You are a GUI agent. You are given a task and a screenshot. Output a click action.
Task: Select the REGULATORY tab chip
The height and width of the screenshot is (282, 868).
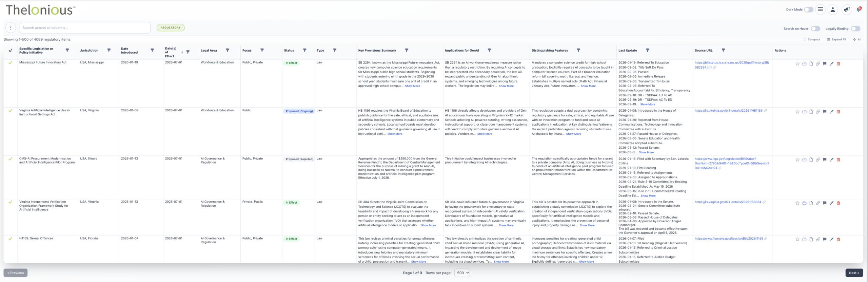tap(171, 28)
